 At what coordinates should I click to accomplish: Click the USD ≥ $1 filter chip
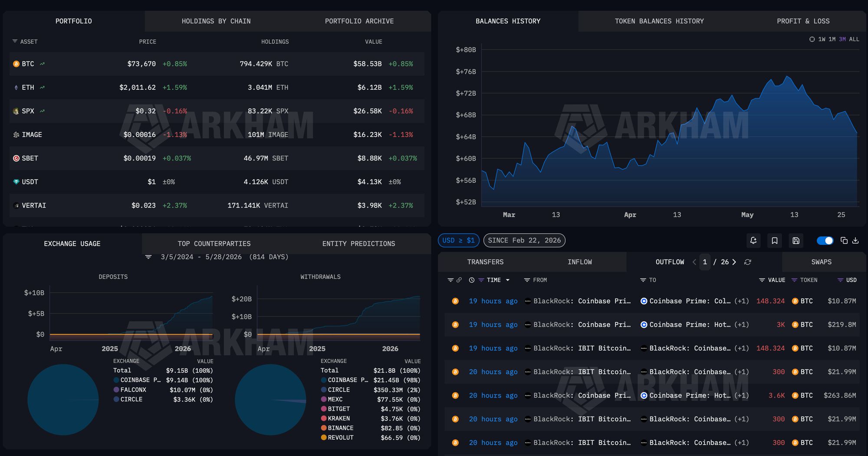click(459, 240)
